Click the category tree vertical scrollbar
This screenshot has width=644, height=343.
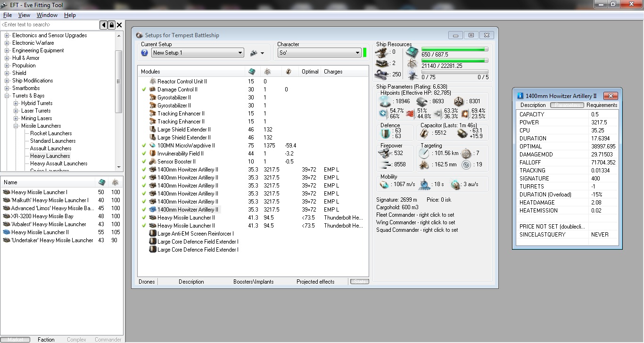[x=119, y=82]
